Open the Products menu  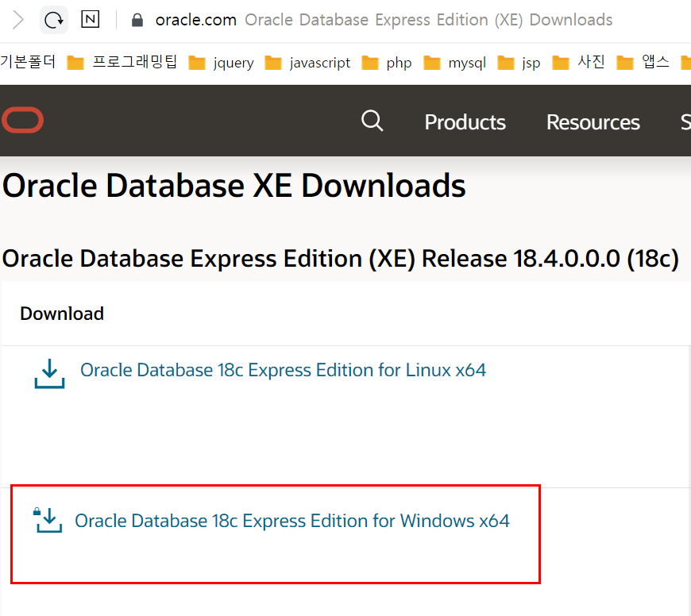[465, 122]
